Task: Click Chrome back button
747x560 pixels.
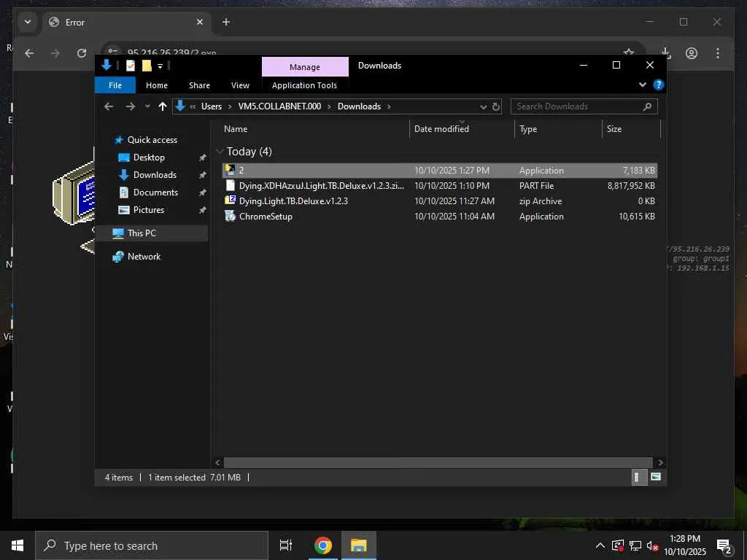Action: click(x=29, y=52)
